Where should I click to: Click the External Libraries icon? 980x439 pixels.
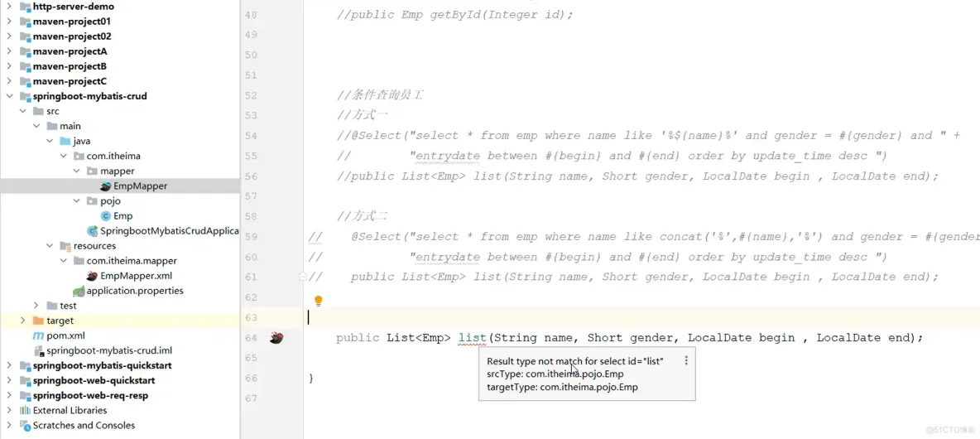point(25,410)
